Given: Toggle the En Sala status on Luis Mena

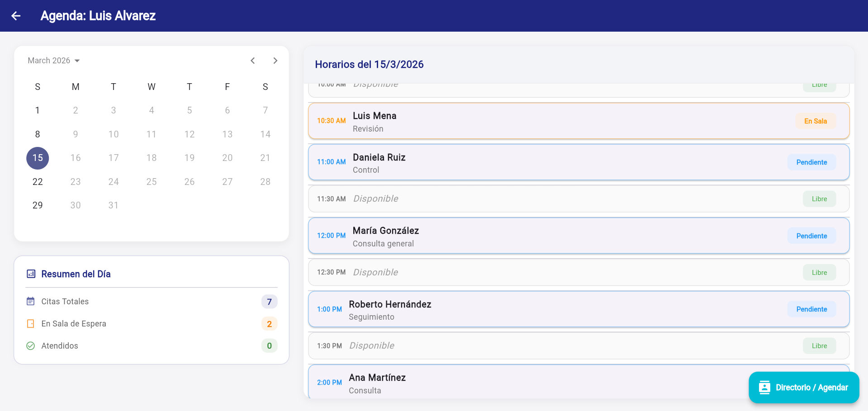Looking at the screenshot, I should (x=815, y=121).
